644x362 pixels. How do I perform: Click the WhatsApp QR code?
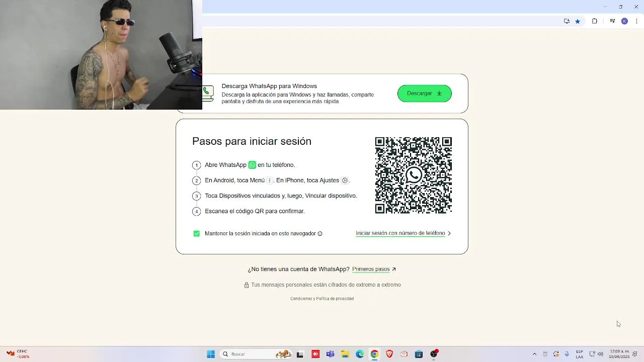tap(414, 175)
